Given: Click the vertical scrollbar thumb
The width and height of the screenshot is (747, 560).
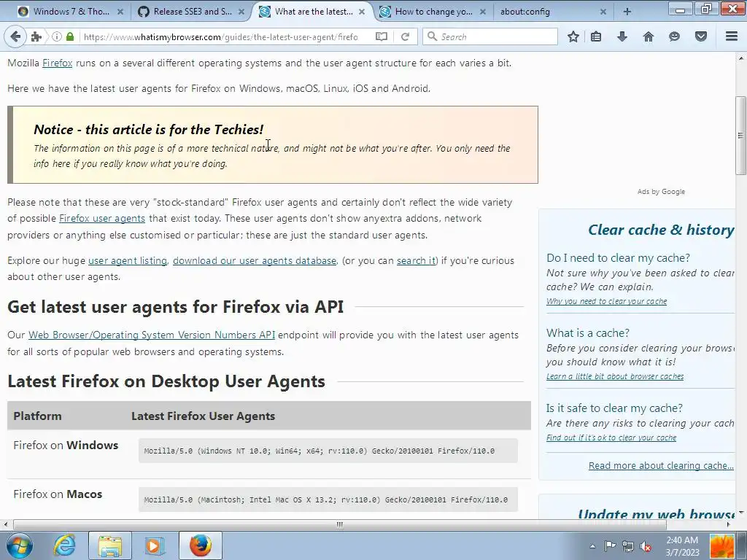Looking at the screenshot, I should 741,136.
